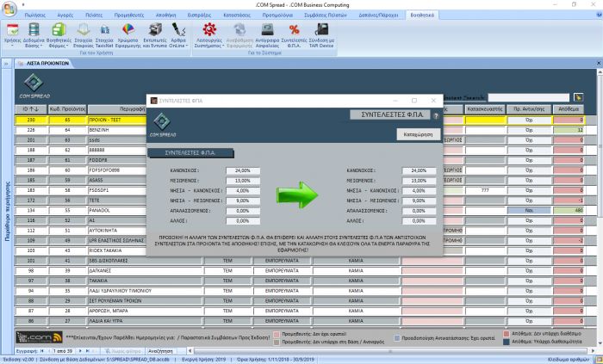The height and width of the screenshot is (364, 603).
Task: Click the blue Προειδοποίηση Αντικατάστασης legend swatch
Action: pyautogui.click(x=397, y=338)
